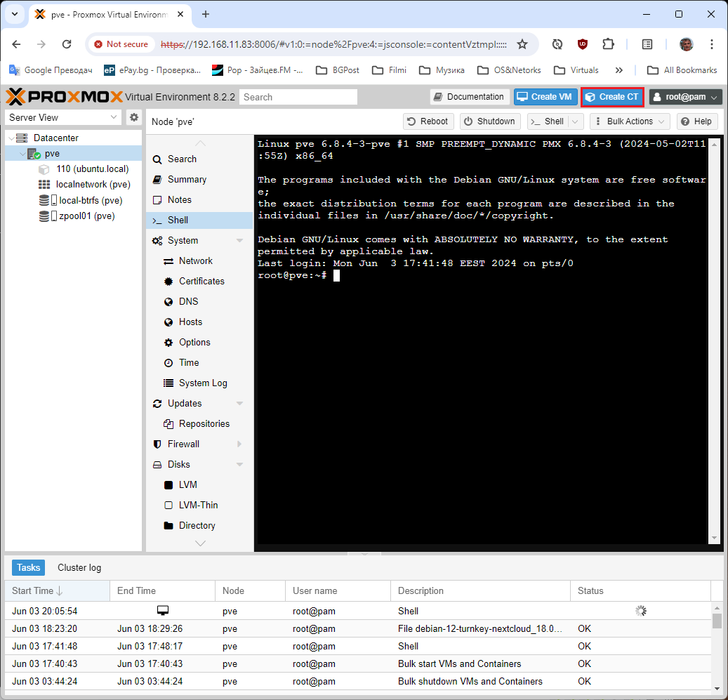
Task: Open the Hosts menu item
Action: 199,322
